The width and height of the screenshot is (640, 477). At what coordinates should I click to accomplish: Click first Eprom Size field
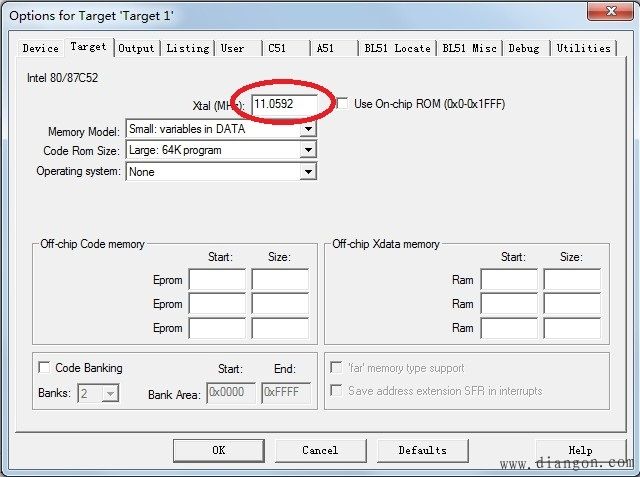[280, 280]
